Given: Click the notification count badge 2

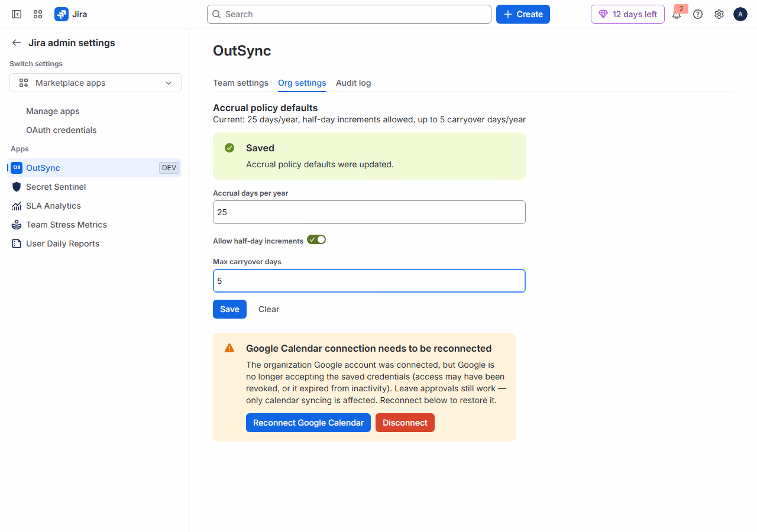Looking at the screenshot, I should (x=681, y=9).
